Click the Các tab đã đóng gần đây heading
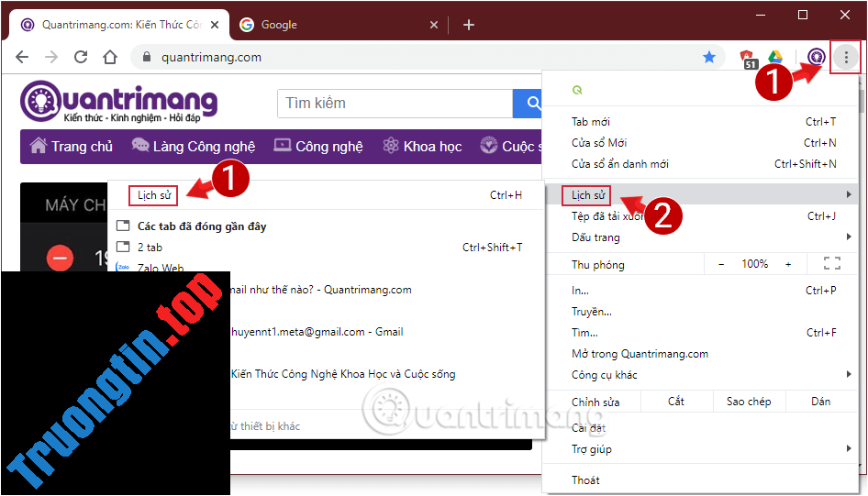This screenshot has width=868, height=496. (x=202, y=226)
